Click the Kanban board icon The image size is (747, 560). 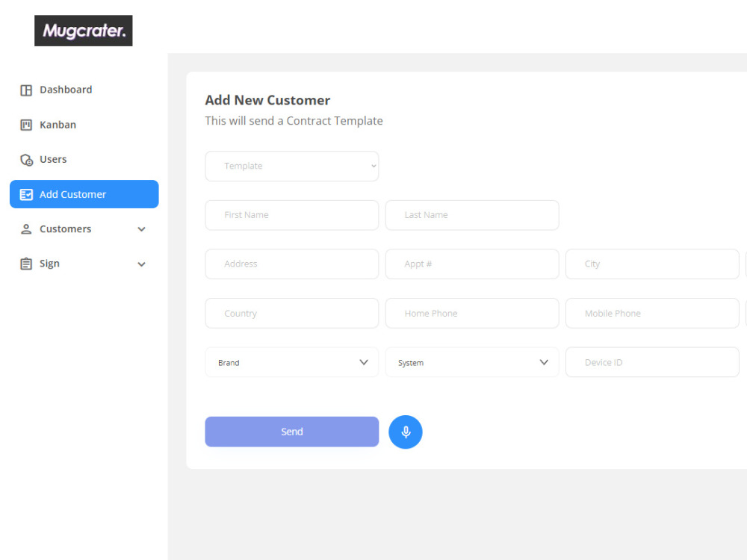click(26, 125)
